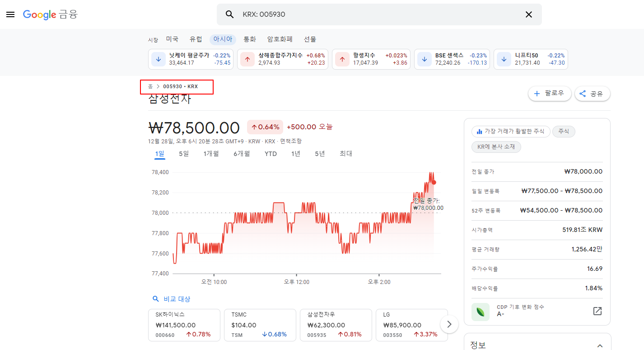The width and height of the screenshot is (644, 350).
Task: Click the search magnifier icon
Action: 229,14
